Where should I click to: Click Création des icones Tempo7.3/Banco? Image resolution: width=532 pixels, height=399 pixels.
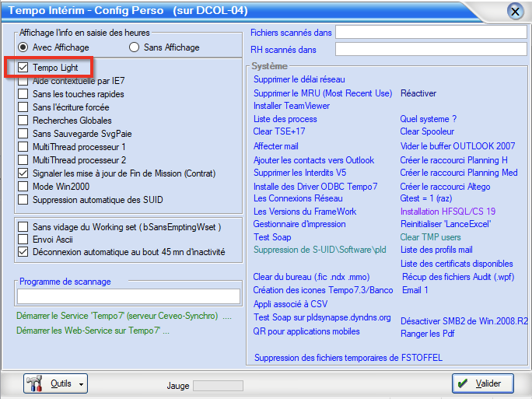point(323,290)
